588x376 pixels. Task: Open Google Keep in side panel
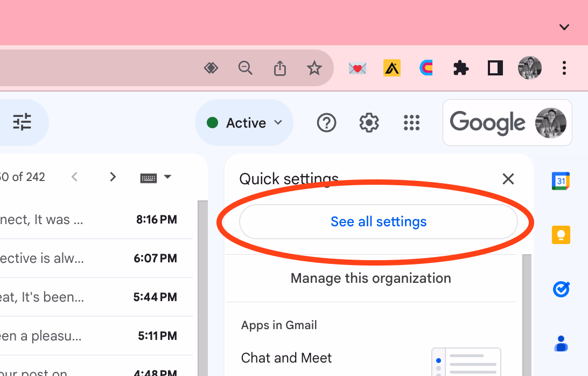[x=561, y=235]
